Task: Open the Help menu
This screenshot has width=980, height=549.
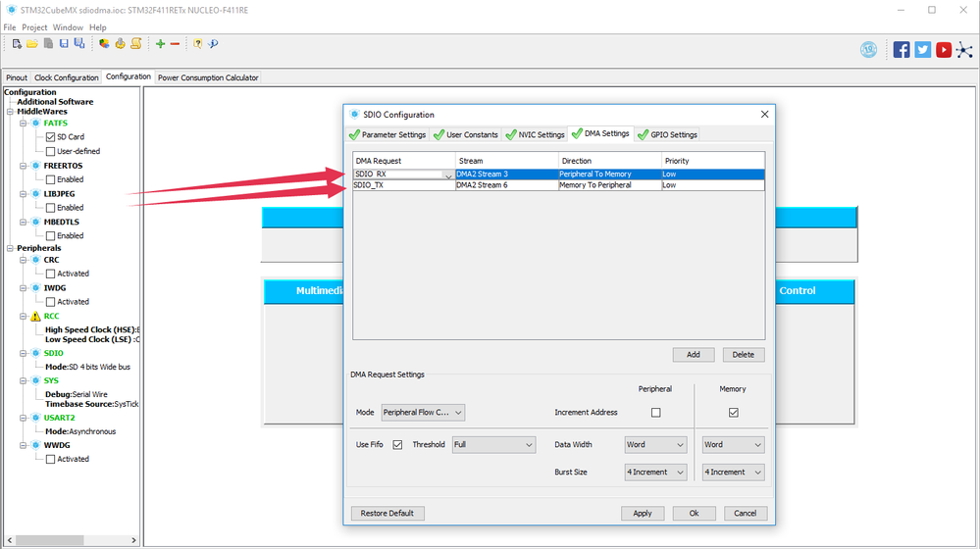Action: pos(97,27)
